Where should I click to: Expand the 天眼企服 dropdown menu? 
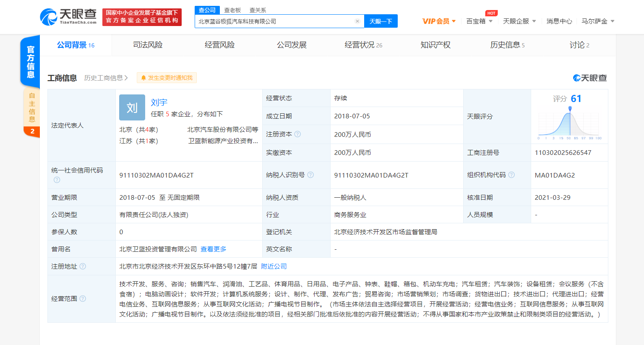coord(519,21)
